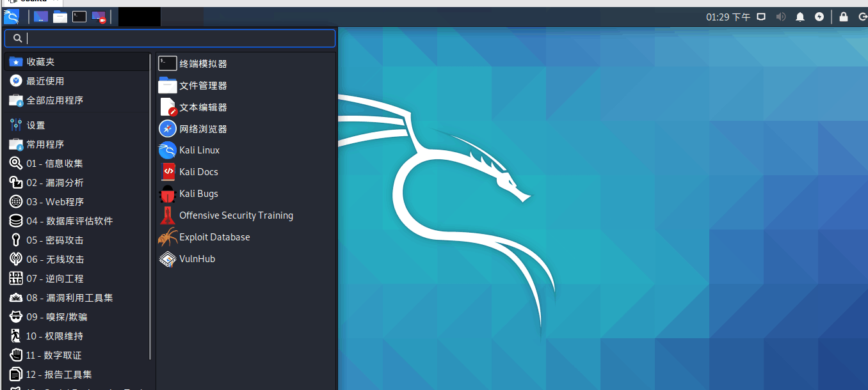Lock the screen with padlock icon
This screenshot has height=390, width=868.
point(844,17)
